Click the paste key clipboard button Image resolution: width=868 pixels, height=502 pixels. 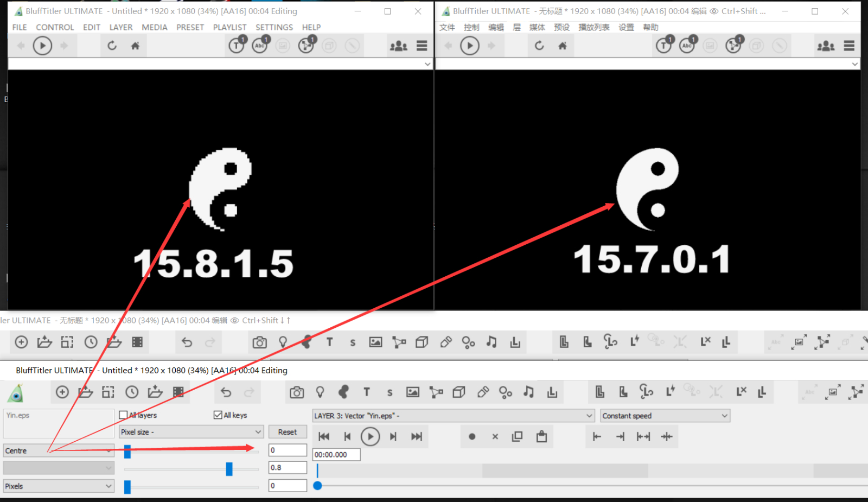[x=541, y=436]
